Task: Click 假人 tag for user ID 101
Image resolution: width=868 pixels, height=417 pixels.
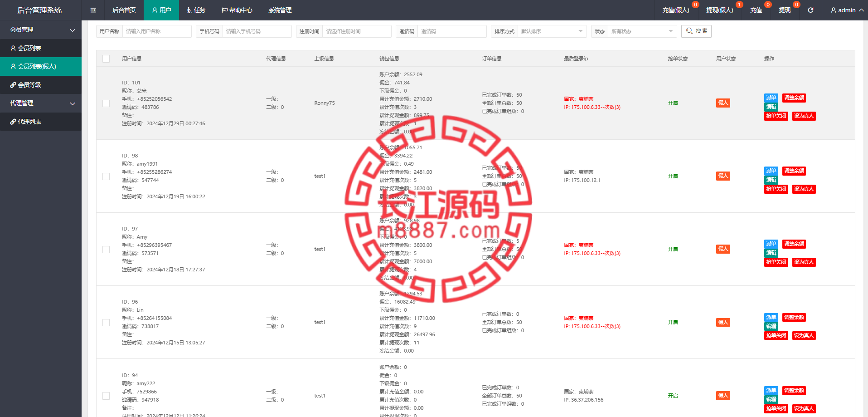Action: (x=723, y=103)
